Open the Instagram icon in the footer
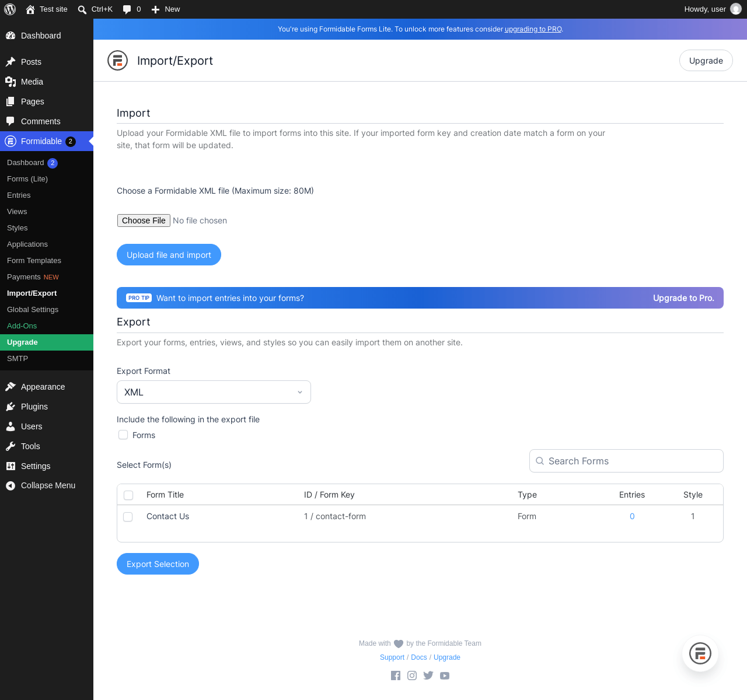747x700 pixels. (412, 675)
